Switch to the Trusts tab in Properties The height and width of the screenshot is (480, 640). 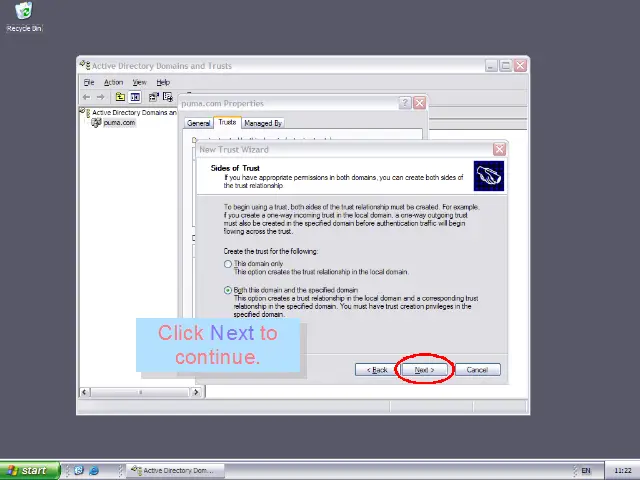point(227,122)
